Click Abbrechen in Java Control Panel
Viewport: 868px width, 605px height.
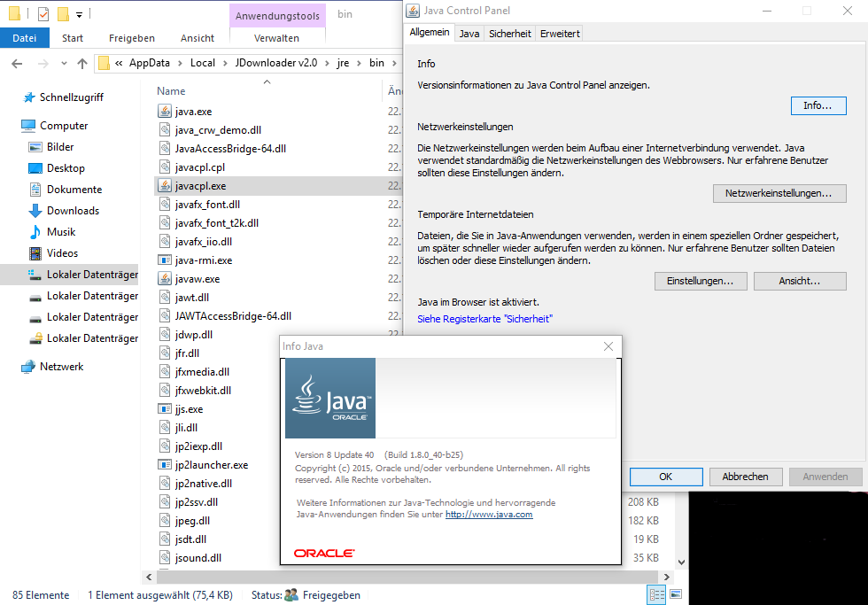[x=746, y=477]
